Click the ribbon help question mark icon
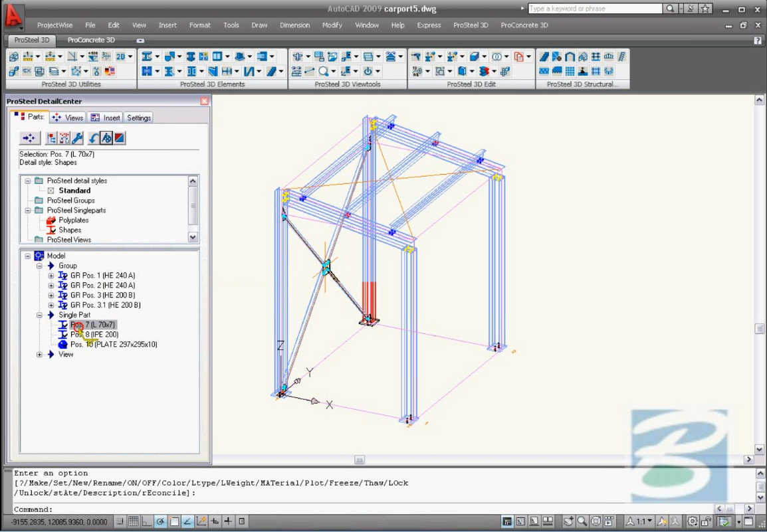The width and height of the screenshot is (767, 532). (758, 41)
